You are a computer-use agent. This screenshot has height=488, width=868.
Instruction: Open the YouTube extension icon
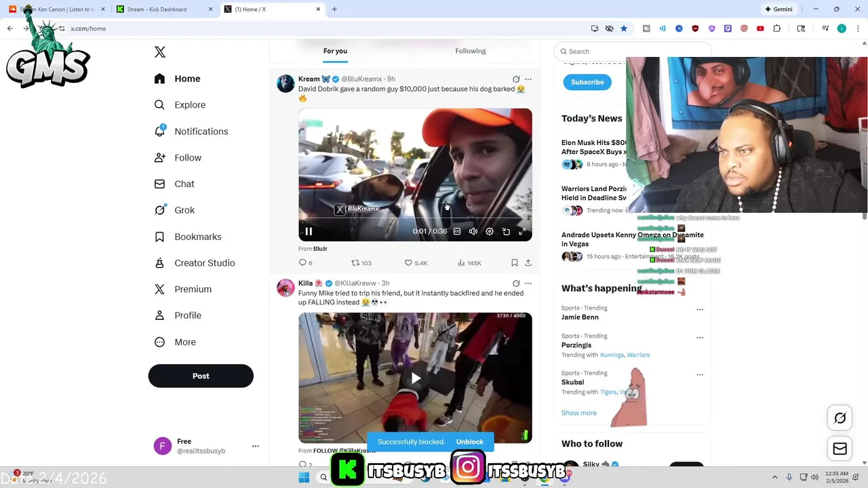click(x=760, y=28)
